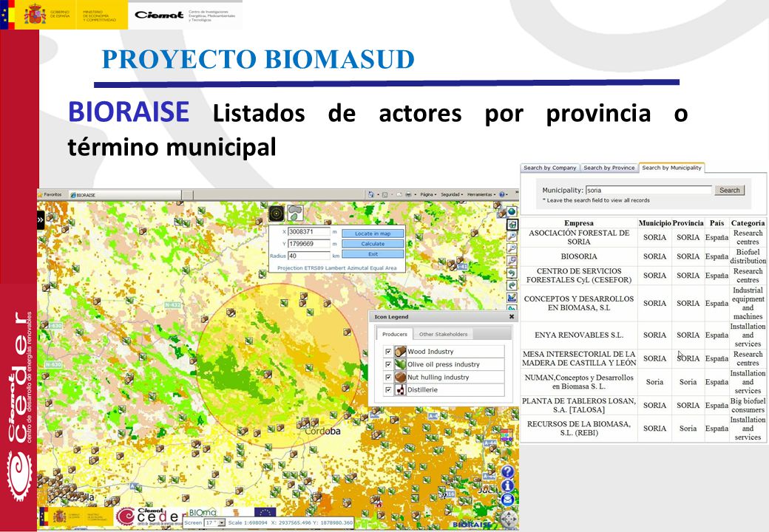Viewport: 769px width, 532px height.
Task: Toggle the Nut hulling industry checkbox
Action: point(388,377)
